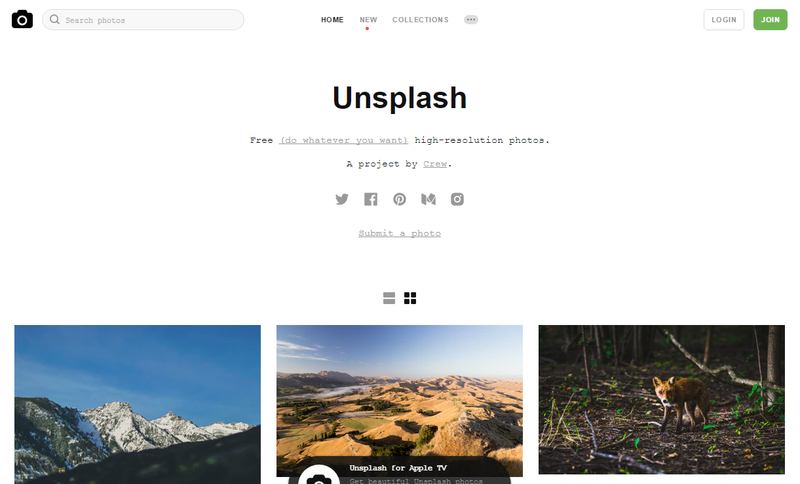Open the 'do whatever you want' license link

click(x=343, y=140)
